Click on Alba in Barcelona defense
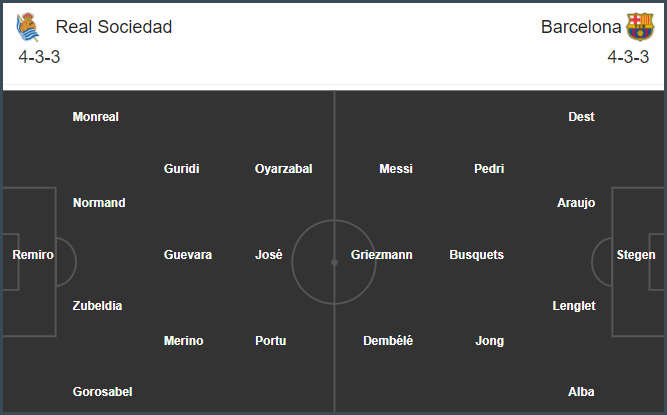The width and height of the screenshot is (667, 415). coord(581,392)
